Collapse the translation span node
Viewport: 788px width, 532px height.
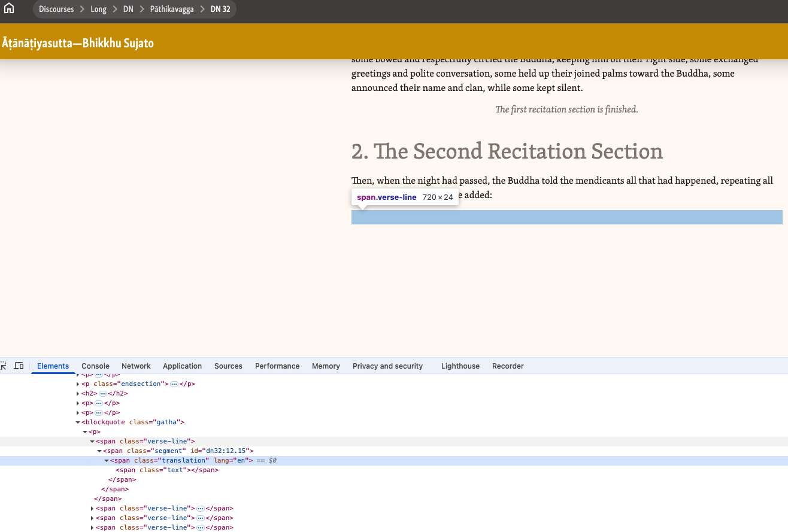coord(107,461)
